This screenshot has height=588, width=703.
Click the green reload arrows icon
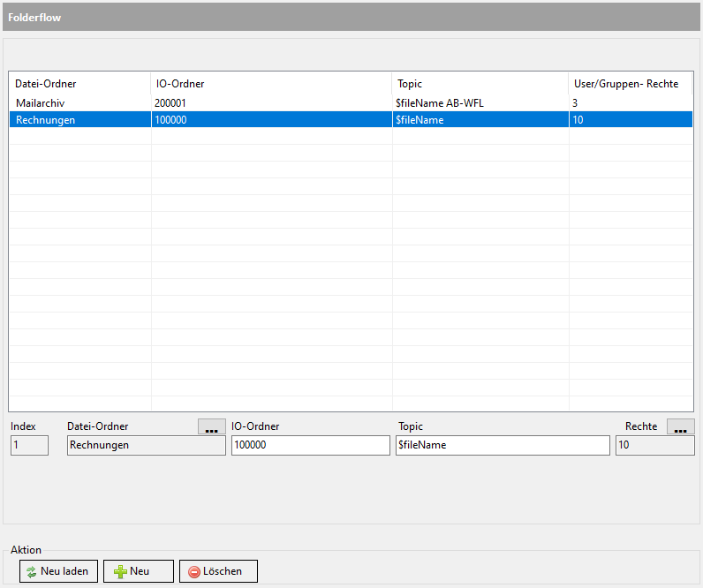[x=31, y=571]
